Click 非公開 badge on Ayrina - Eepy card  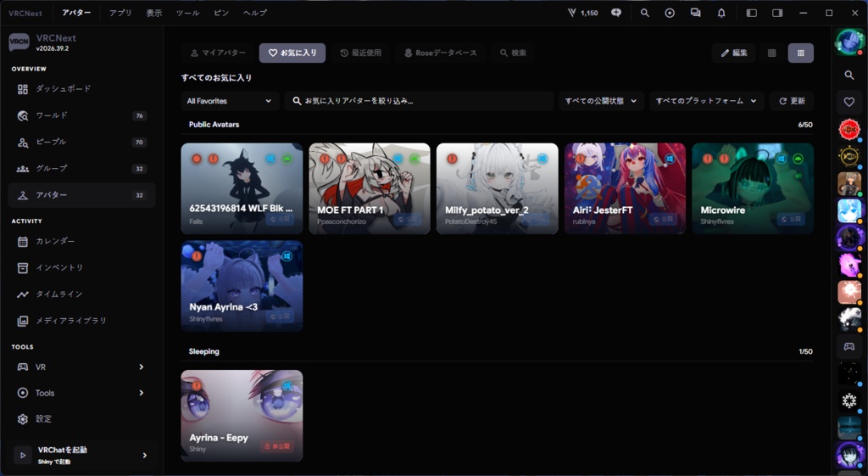(278, 446)
